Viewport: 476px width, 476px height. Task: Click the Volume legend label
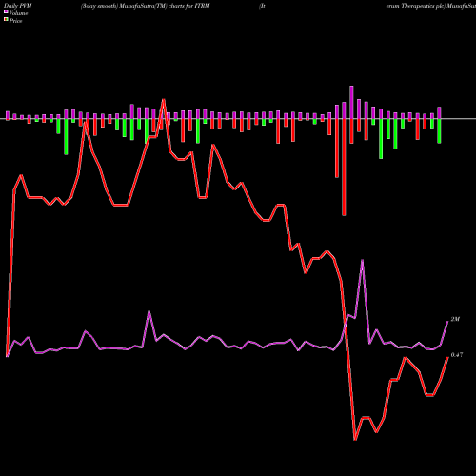tap(18, 13)
